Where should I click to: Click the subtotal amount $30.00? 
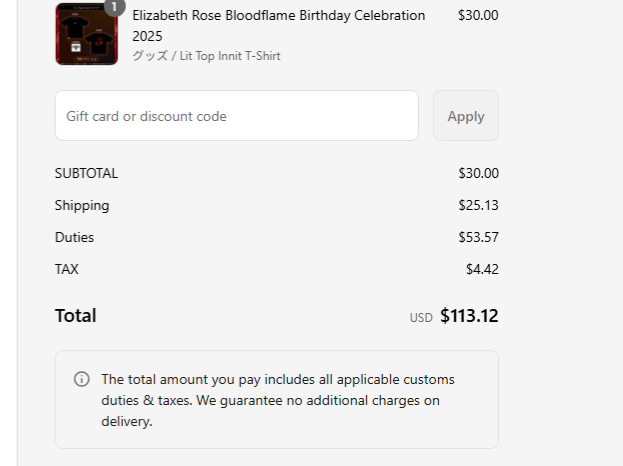tap(478, 173)
